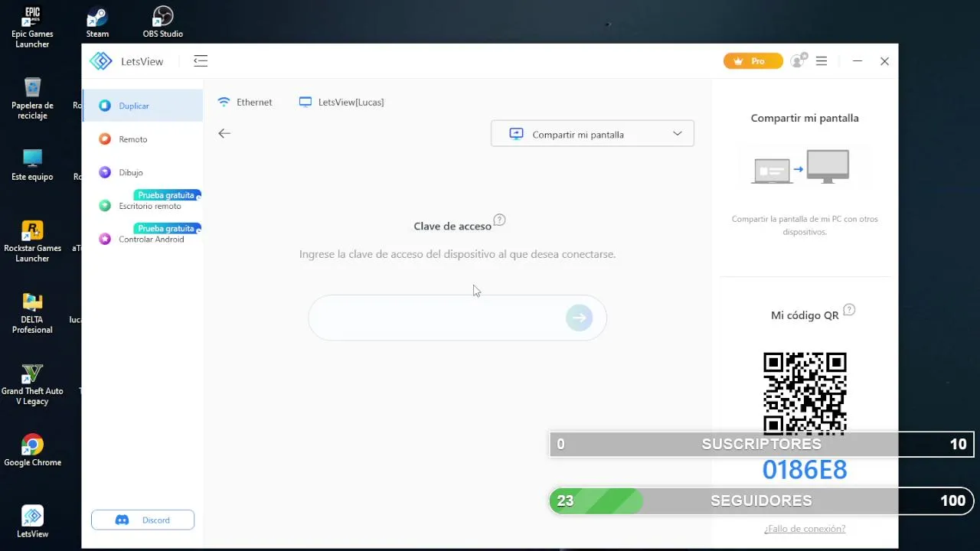Select Grand Theft Auto V Legacy icon
The width and height of the screenshot is (980, 551).
click(x=32, y=384)
